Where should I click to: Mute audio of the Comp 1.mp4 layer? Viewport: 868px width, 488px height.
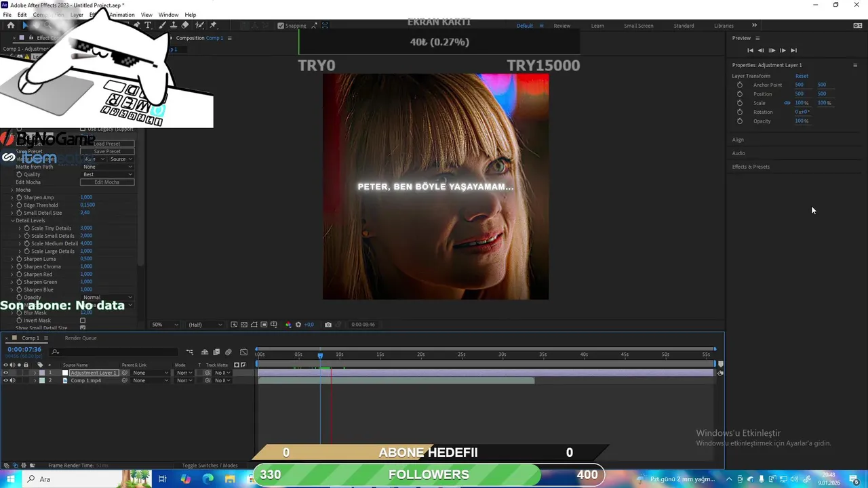pos(12,380)
